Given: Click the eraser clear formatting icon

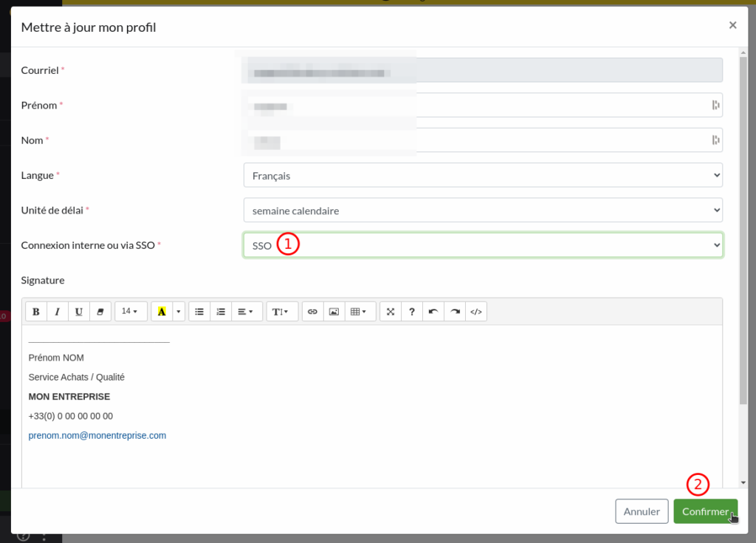Looking at the screenshot, I should [x=100, y=312].
